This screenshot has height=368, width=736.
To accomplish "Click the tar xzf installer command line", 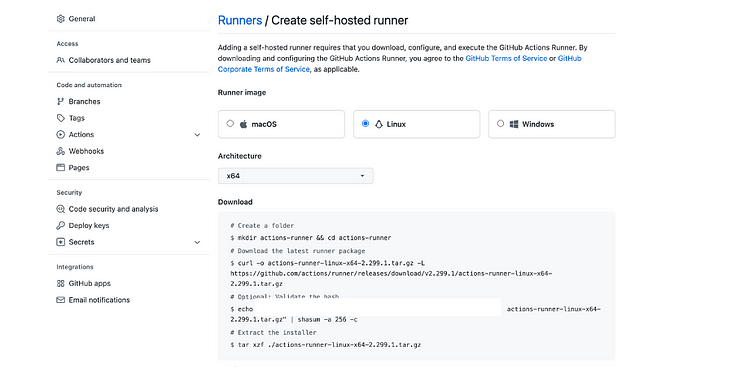I will point(326,345).
